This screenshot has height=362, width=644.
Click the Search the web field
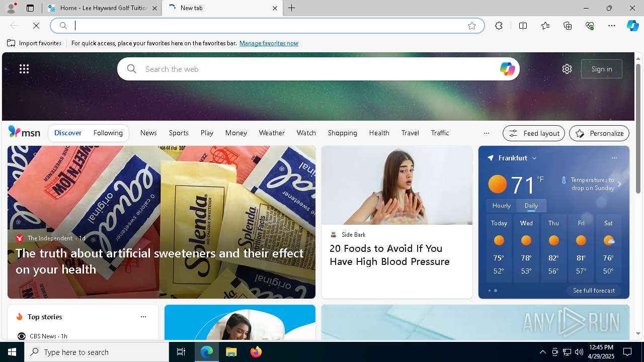318,69
